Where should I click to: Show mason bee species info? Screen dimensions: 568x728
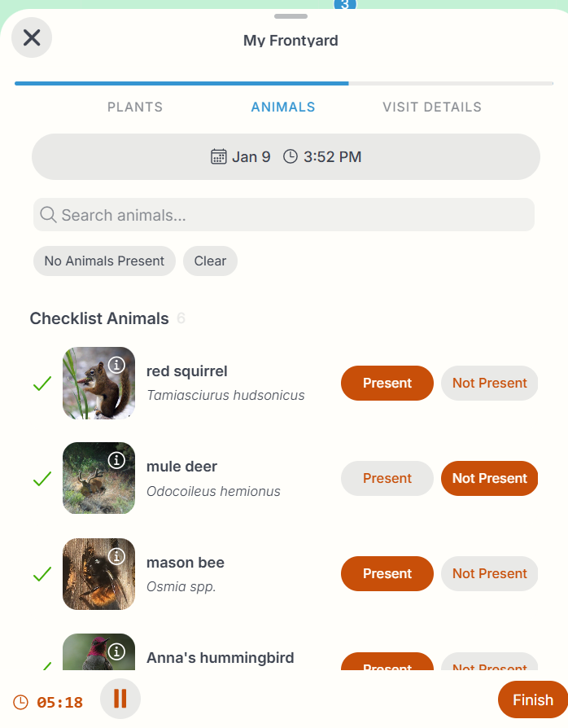(116, 556)
